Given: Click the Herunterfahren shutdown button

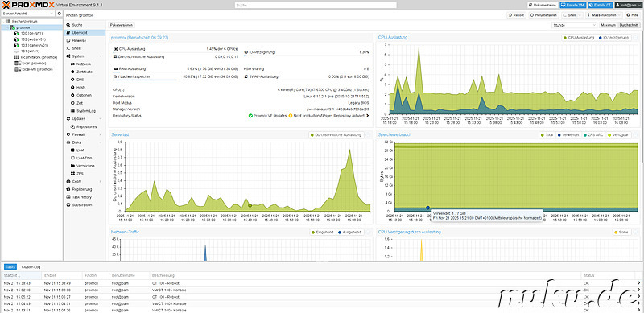Looking at the screenshot, I should (543, 15).
